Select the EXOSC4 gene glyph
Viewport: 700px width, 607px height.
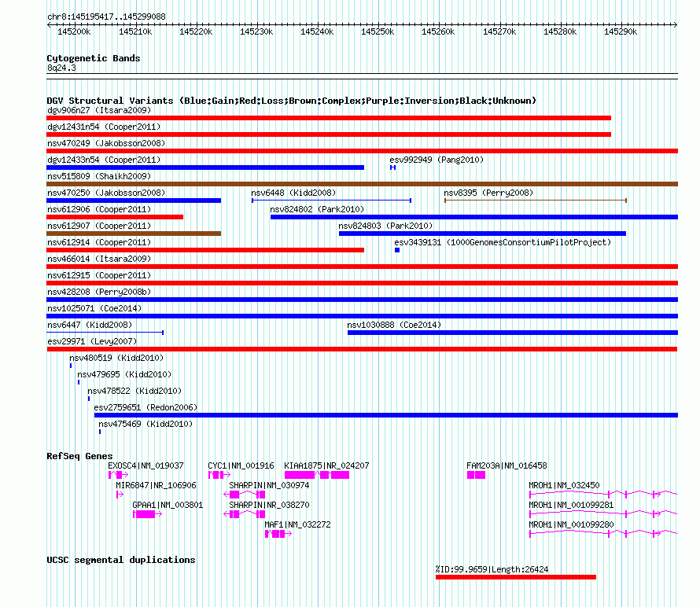pos(118,475)
